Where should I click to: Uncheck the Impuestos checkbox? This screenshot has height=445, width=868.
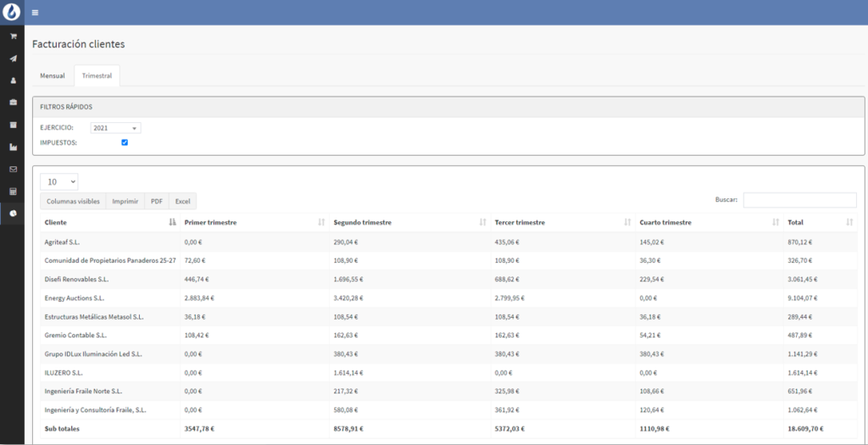[x=125, y=142]
